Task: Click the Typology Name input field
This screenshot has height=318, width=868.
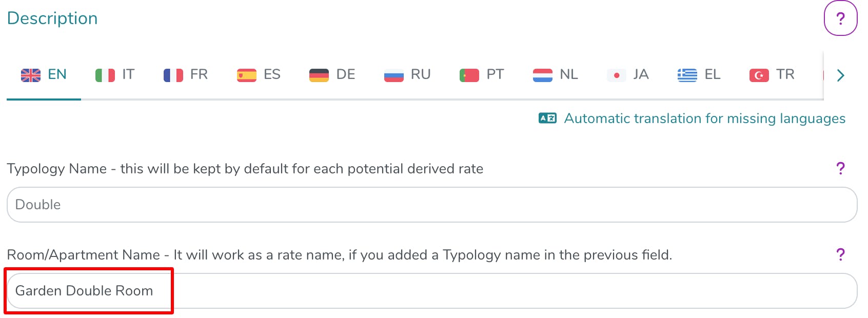Action: click(x=432, y=205)
